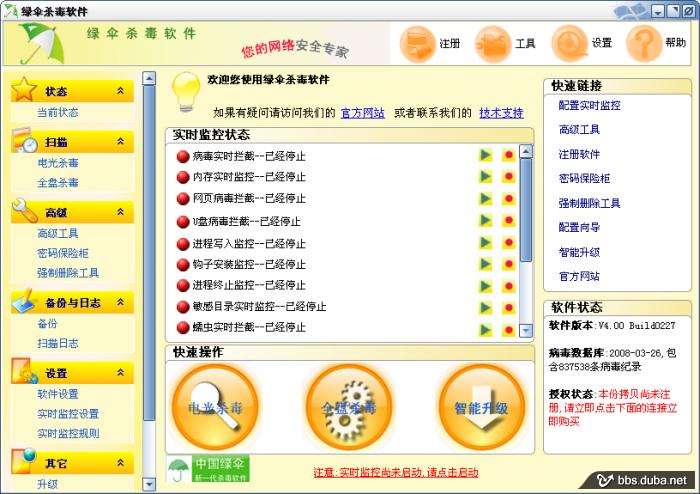Stop U盘病毒拦截 with red stop icon

click(x=508, y=220)
